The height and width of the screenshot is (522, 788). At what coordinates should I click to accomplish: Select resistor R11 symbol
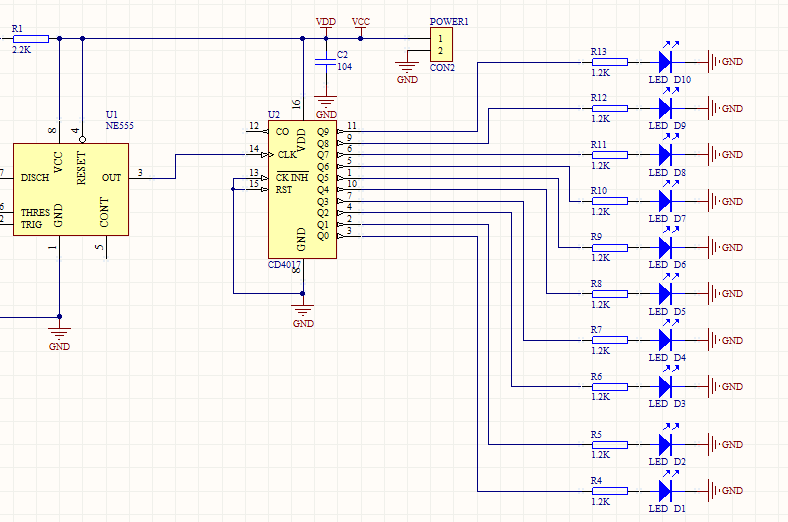click(x=610, y=155)
